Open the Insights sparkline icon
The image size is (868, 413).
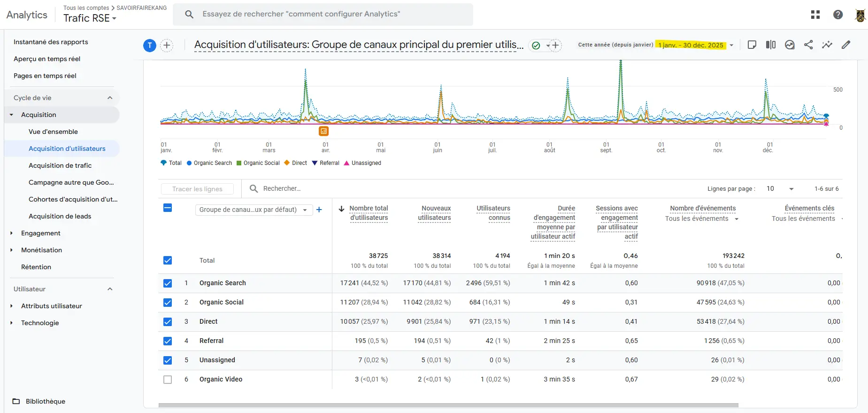pos(827,45)
